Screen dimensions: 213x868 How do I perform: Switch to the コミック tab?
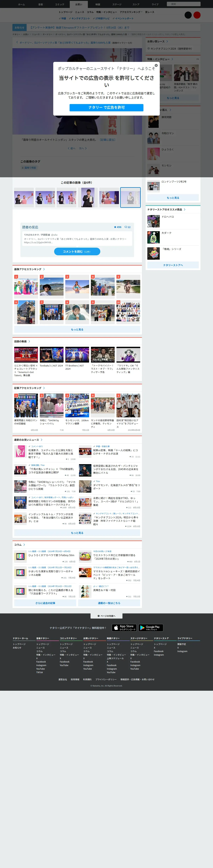(x=60, y=4)
